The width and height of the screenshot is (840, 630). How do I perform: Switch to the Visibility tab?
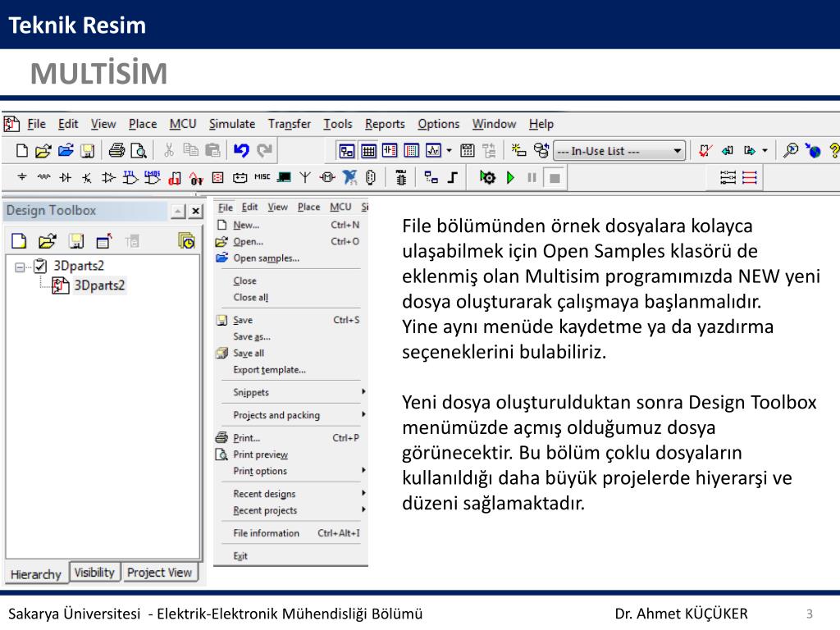coord(95,573)
